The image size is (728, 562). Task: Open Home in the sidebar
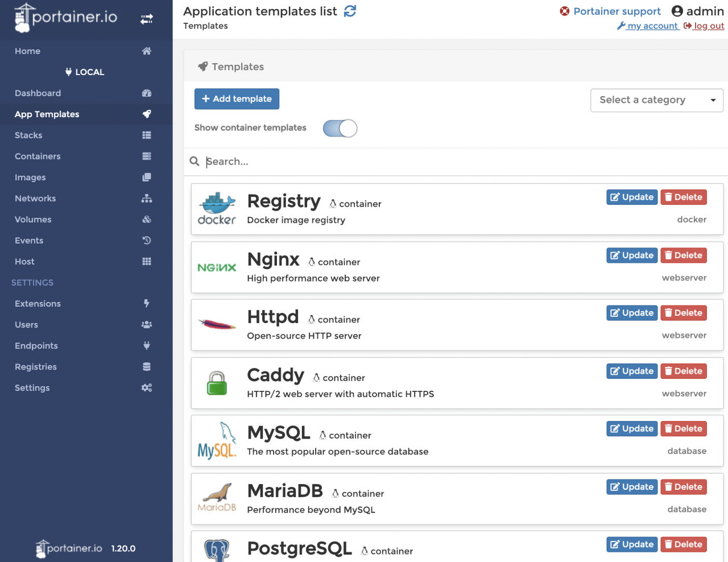point(28,51)
